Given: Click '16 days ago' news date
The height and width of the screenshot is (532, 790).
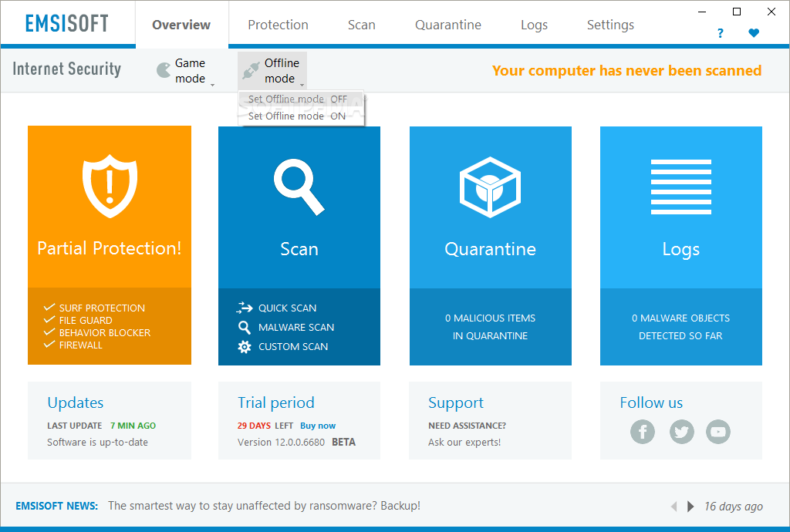Looking at the screenshot, I should tap(734, 507).
